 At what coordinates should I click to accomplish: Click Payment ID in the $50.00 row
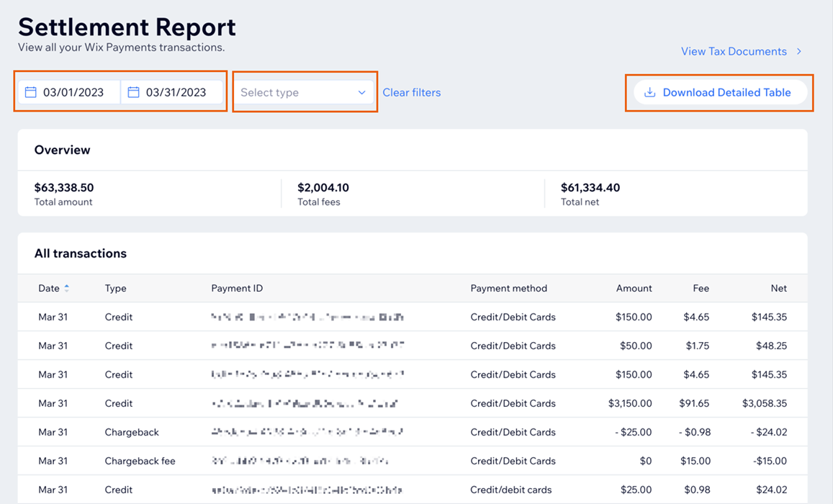[x=307, y=346]
